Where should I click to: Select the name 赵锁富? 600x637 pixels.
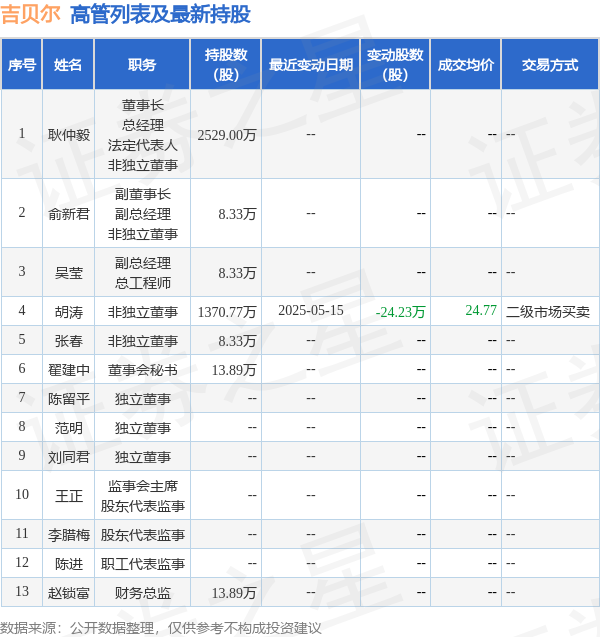pyautogui.click(x=69, y=593)
